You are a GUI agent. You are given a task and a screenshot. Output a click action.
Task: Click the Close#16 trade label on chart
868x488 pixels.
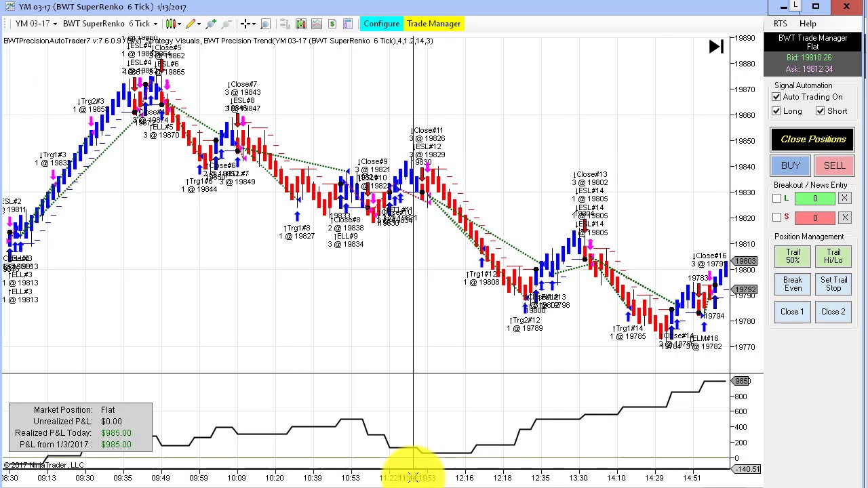[709, 256]
